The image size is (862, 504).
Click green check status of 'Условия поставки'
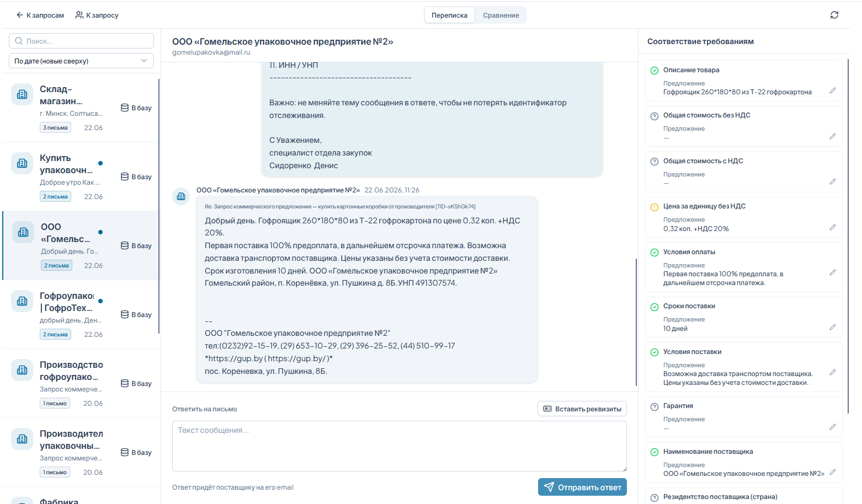pos(655,352)
